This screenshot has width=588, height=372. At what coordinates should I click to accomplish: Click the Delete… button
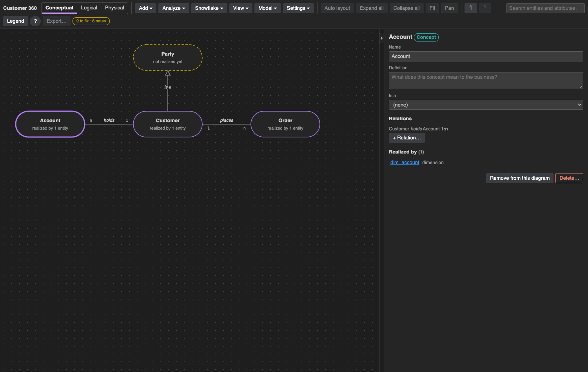(x=569, y=178)
